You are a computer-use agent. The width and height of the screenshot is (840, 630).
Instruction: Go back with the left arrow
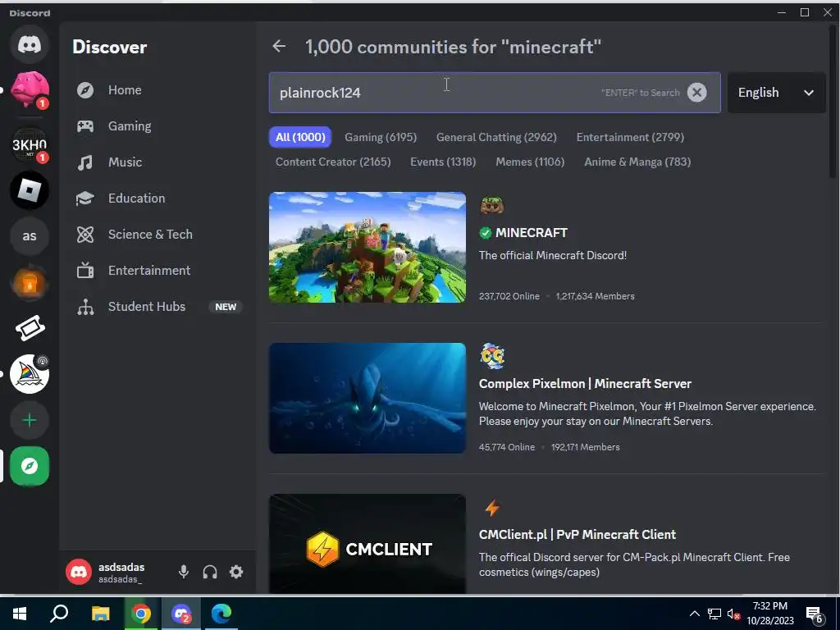coord(279,47)
